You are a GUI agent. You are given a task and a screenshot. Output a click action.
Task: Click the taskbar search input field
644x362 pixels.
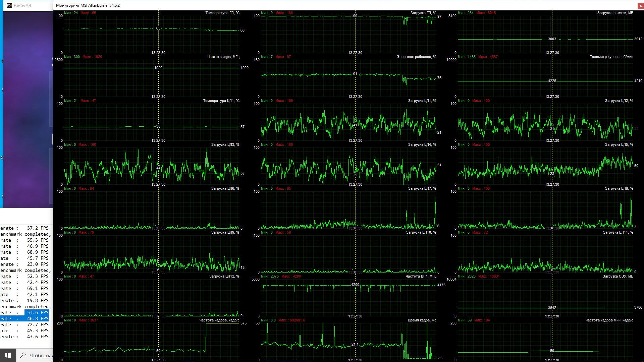pyautogui.click(x=40, y=355)
